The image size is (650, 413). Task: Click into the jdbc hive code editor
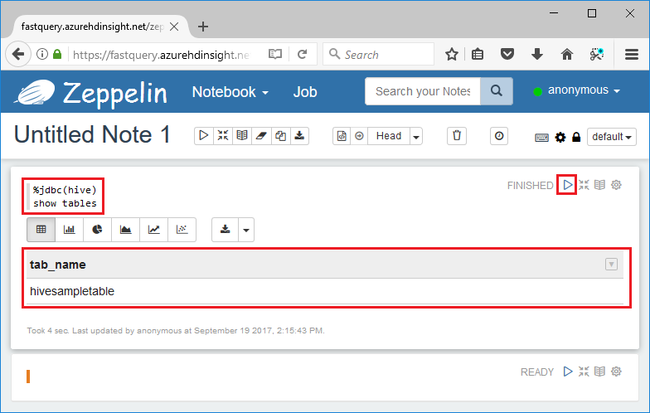pyautogui.click(x=65, y=197)
